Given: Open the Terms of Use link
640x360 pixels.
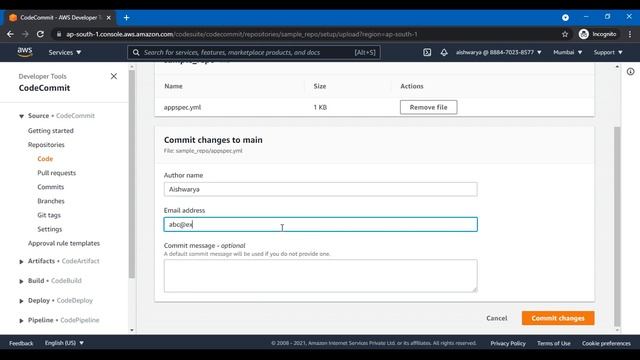Looking at the screenshot, I should [x=554, y=343].
